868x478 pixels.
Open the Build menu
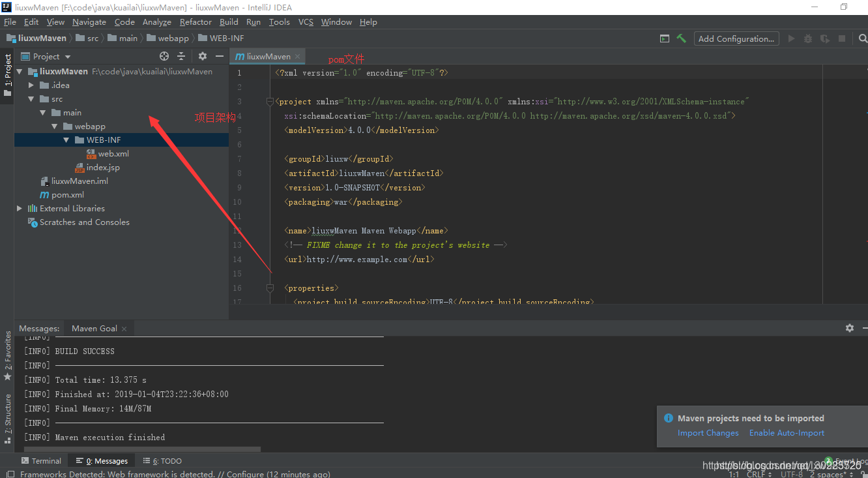click(x=229, y=22)
